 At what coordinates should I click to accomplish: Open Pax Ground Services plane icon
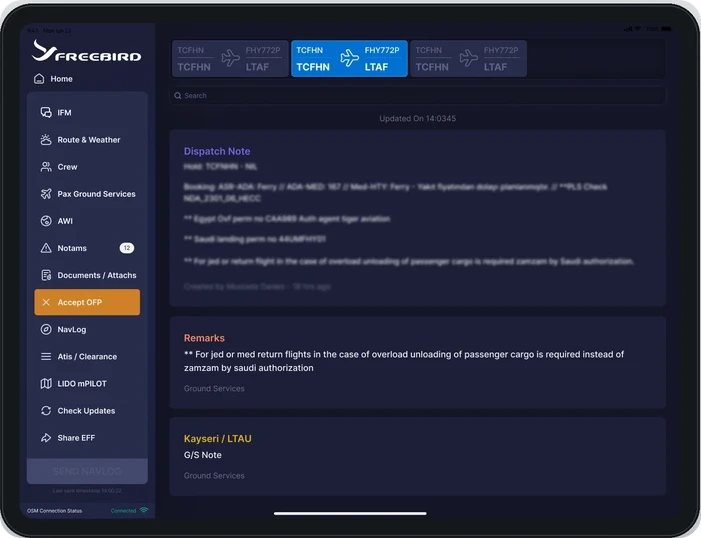click(x=46, y=194)
